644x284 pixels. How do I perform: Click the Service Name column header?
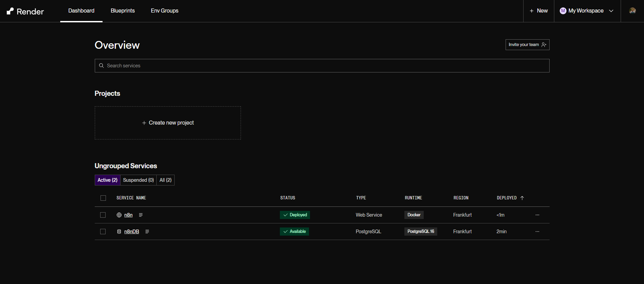pyautogui.click(x=131, y=198)
